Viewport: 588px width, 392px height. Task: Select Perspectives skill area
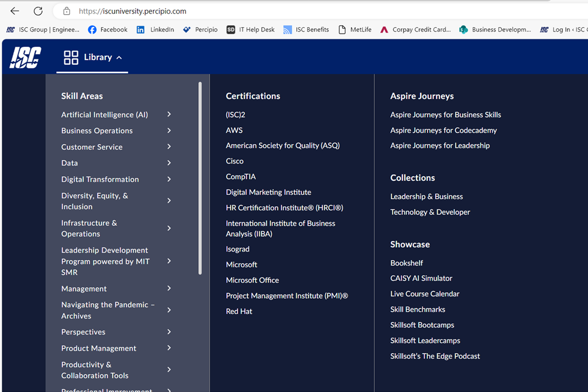[x=83, y=332]
